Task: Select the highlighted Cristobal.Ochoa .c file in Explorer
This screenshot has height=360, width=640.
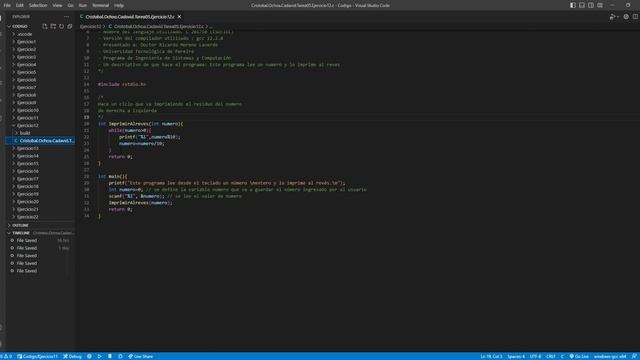Action: [41, 140]
